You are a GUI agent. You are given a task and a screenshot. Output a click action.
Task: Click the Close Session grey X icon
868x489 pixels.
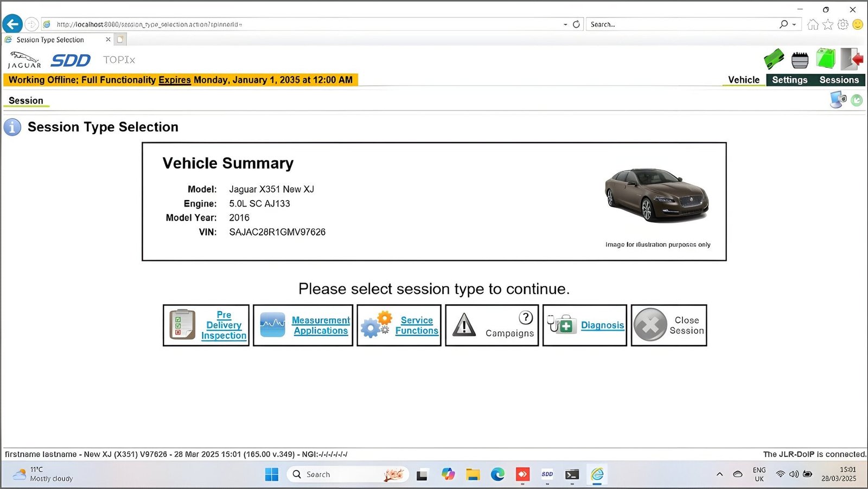point(650,325)
